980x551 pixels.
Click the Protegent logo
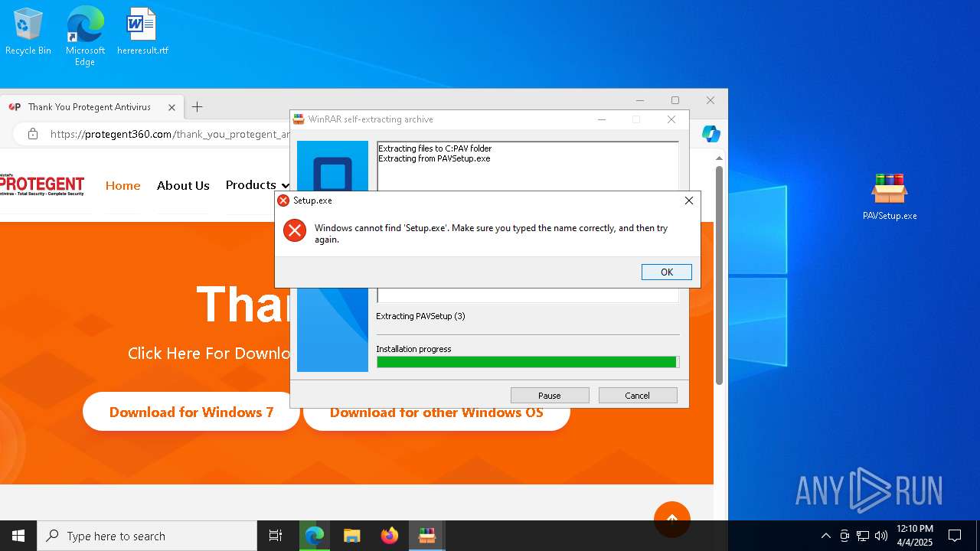click(x=42, y=185)
